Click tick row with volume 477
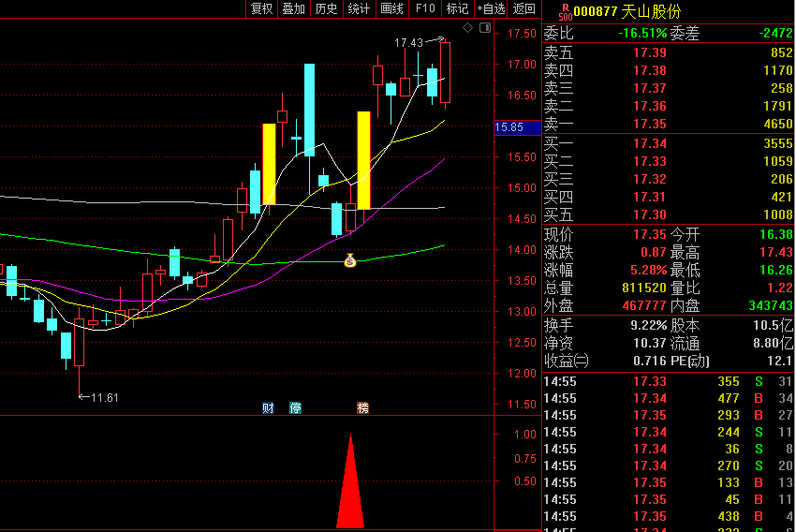 pos(668,398)
